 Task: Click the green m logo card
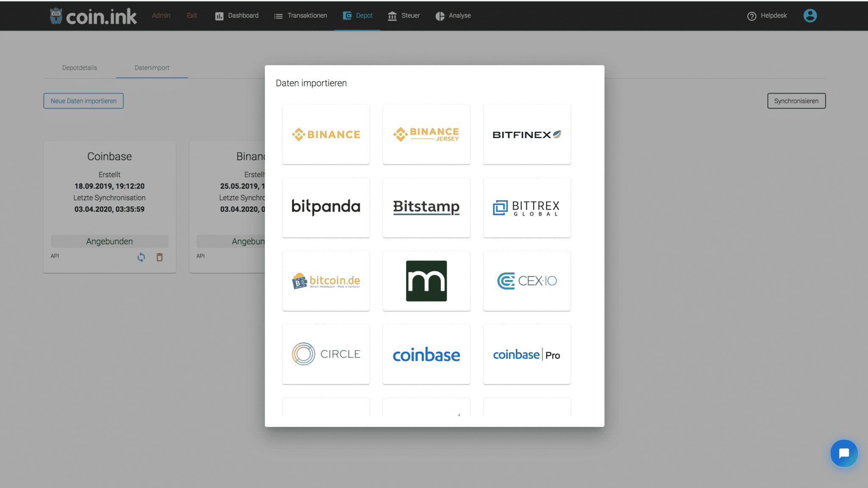tap(426, 281)
